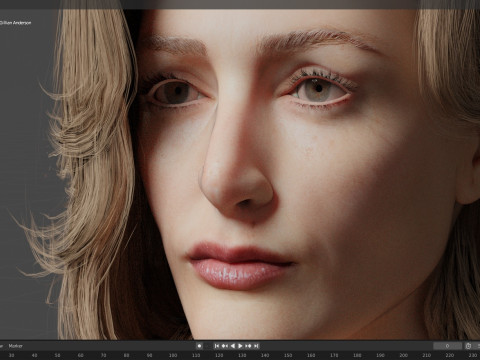Open the Marker menu in timeline
480x360 pixels.
tap(16, 346)
